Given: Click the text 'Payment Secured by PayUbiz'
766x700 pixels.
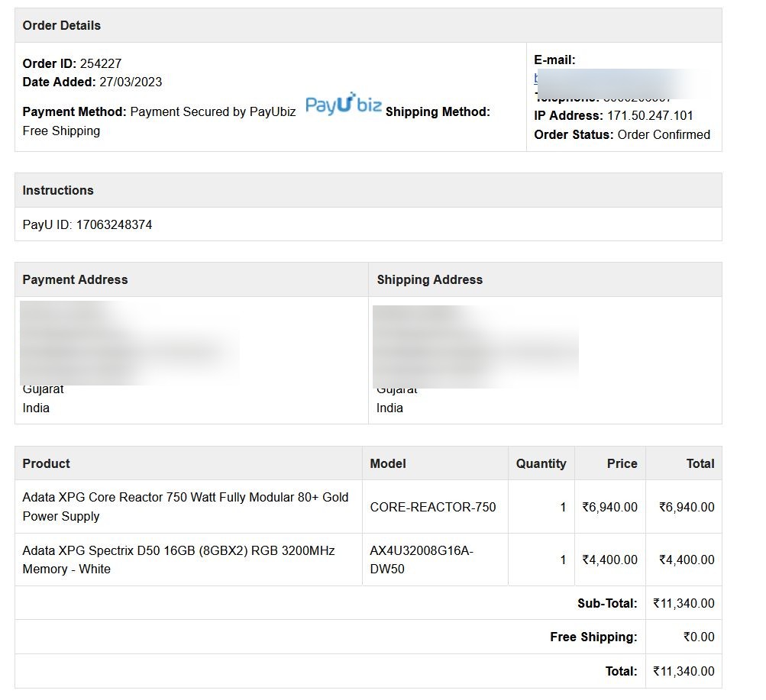Looking at the screenshot, I should 213,111.
